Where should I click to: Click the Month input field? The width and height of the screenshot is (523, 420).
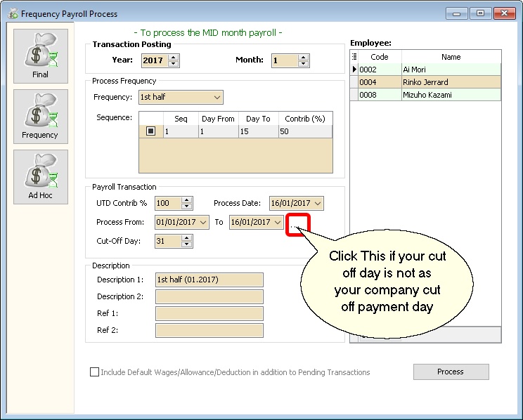click(285, 60)
